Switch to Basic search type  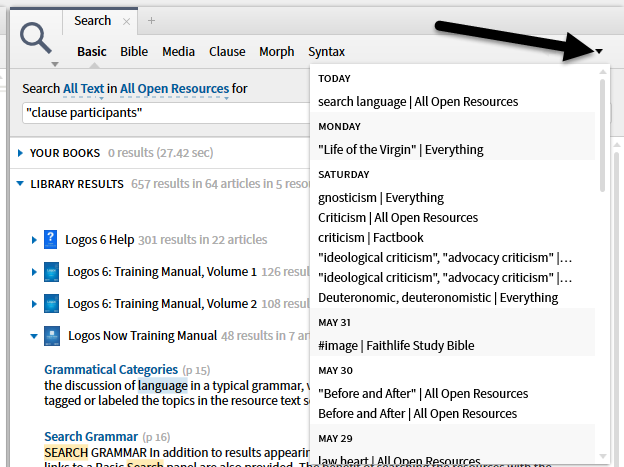(92, 52)
